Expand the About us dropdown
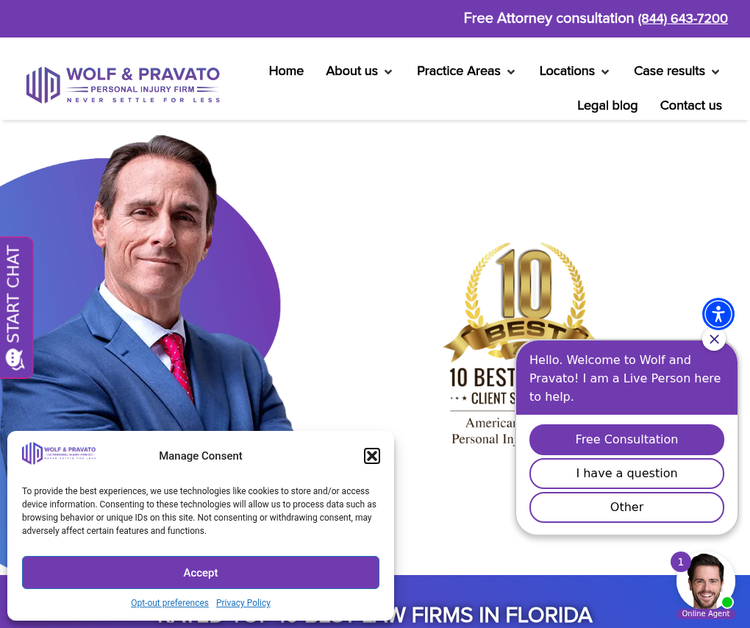This screenshot has height=628, width=750. click(359, 71)
